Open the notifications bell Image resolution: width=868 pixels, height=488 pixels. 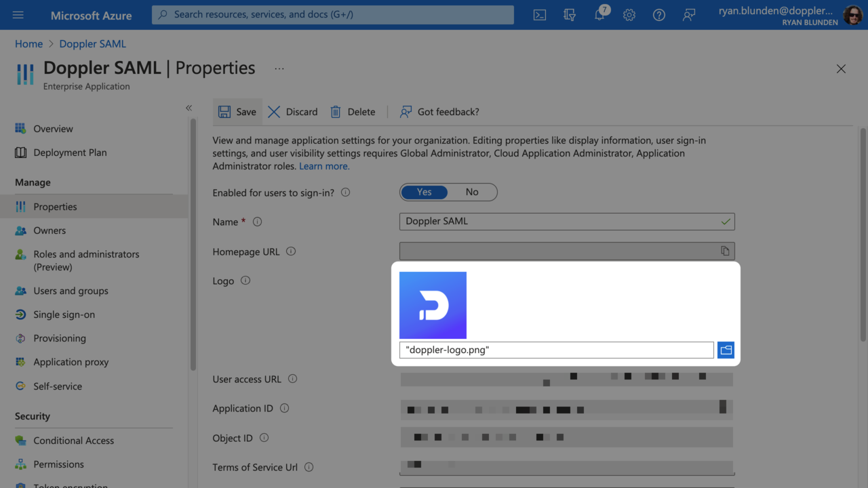(x=600, y=15)
